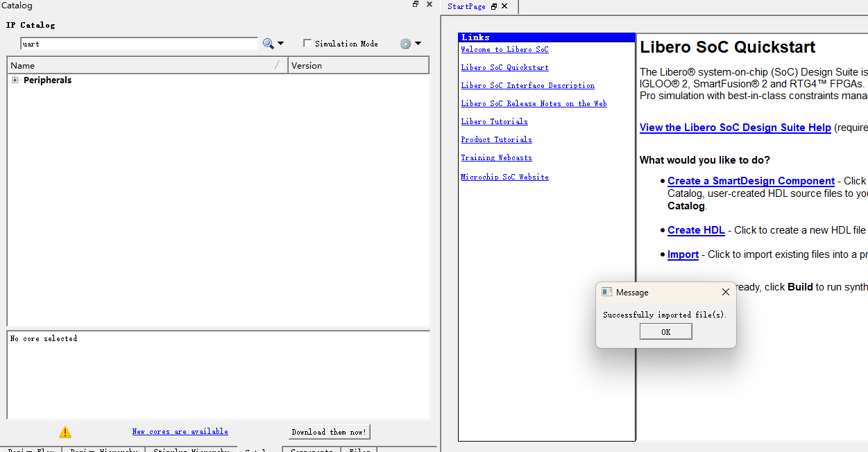Close the Catalog panel
The height and width of the screenshot is (452, 868).
point(429,4)
